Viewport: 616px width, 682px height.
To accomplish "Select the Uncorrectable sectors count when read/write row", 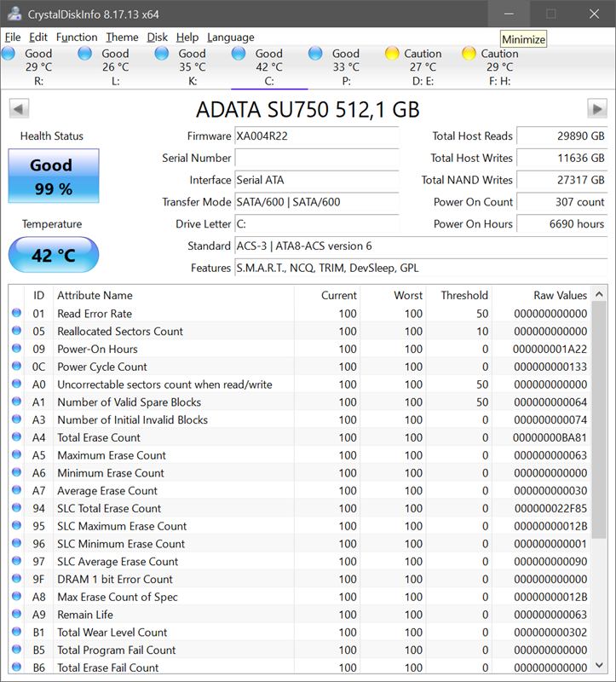I will [x=300, y=384].
